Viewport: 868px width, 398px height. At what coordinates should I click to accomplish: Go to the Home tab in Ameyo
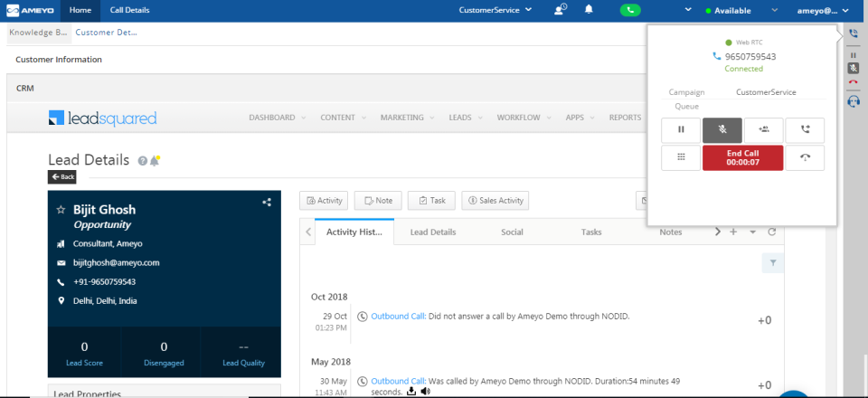pos(80,10)
